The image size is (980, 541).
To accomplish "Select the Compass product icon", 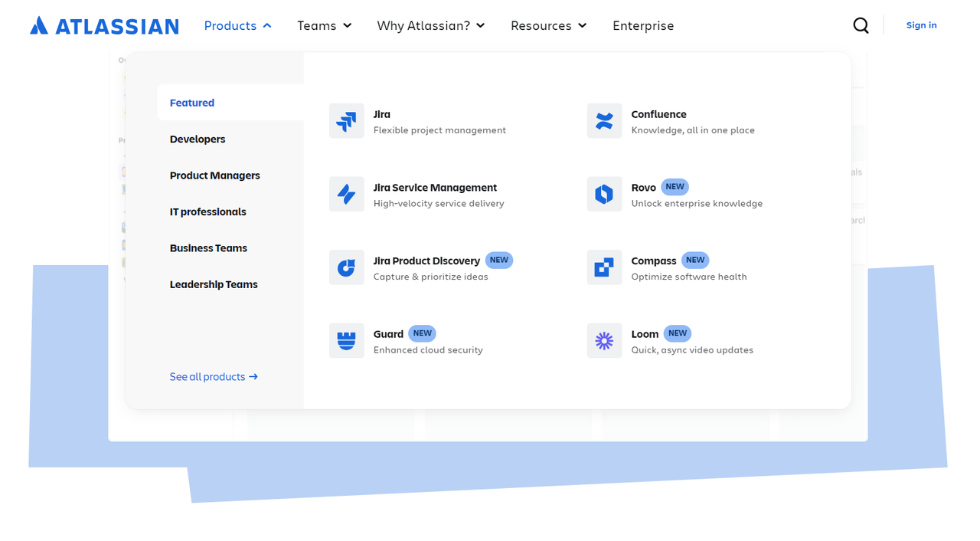I will (604, 267).
